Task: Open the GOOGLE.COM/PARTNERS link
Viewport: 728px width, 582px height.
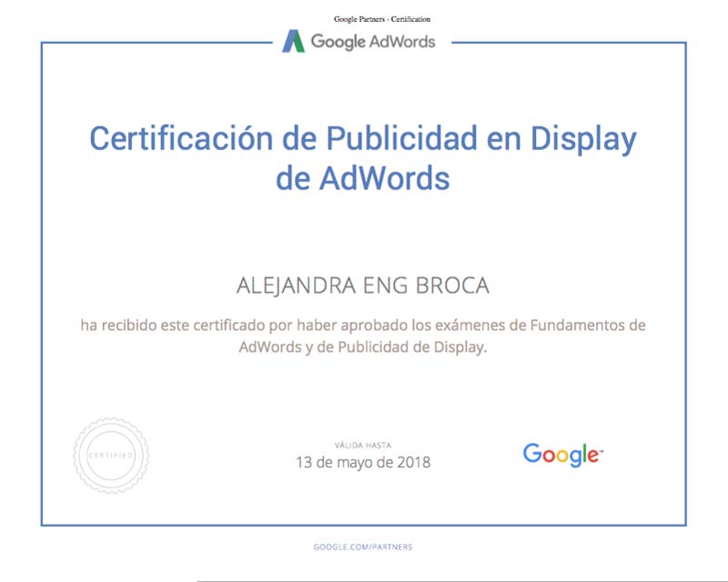Action: [363, 547]
